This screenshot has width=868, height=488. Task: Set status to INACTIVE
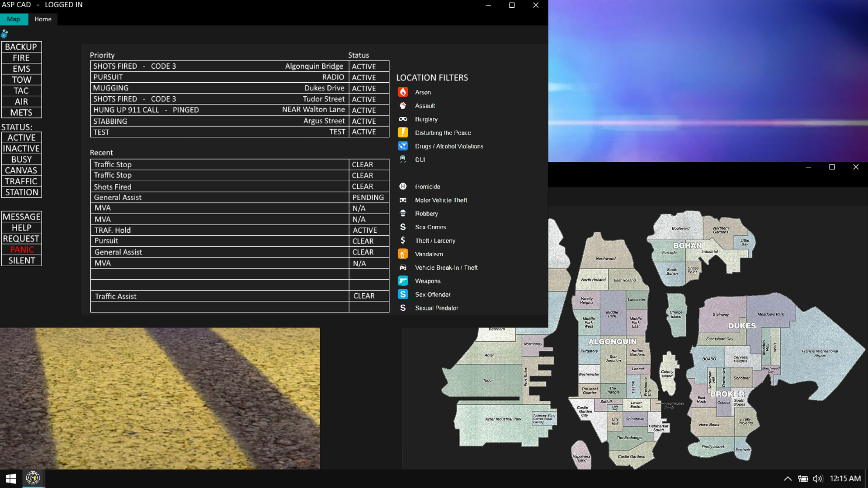(x=21, y=148)
